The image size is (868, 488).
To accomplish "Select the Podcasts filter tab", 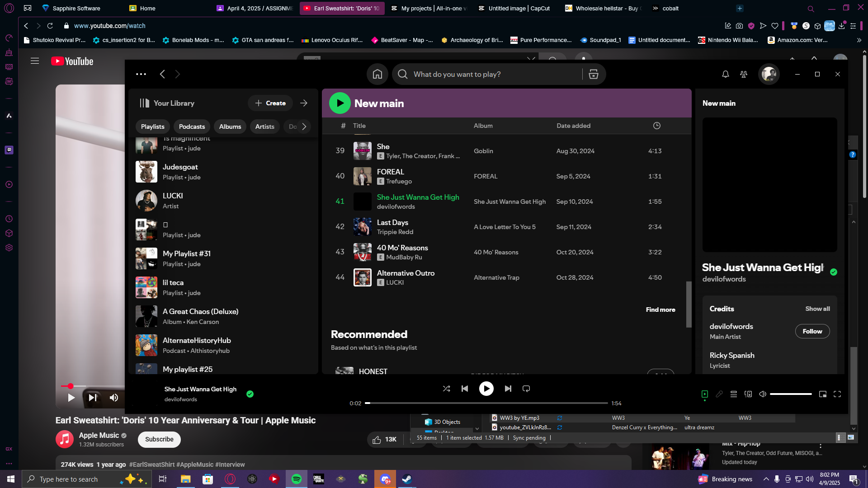I will (192, 127).
